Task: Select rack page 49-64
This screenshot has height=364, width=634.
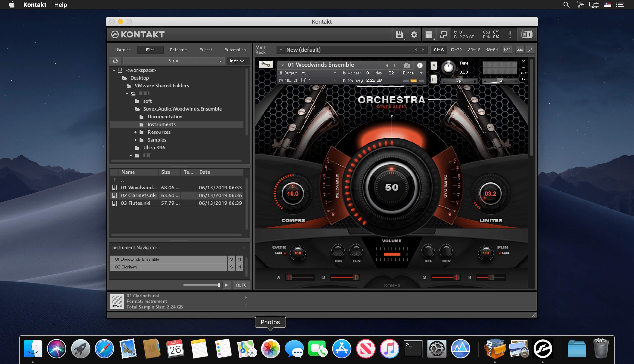Action: (x=492, y=50)
